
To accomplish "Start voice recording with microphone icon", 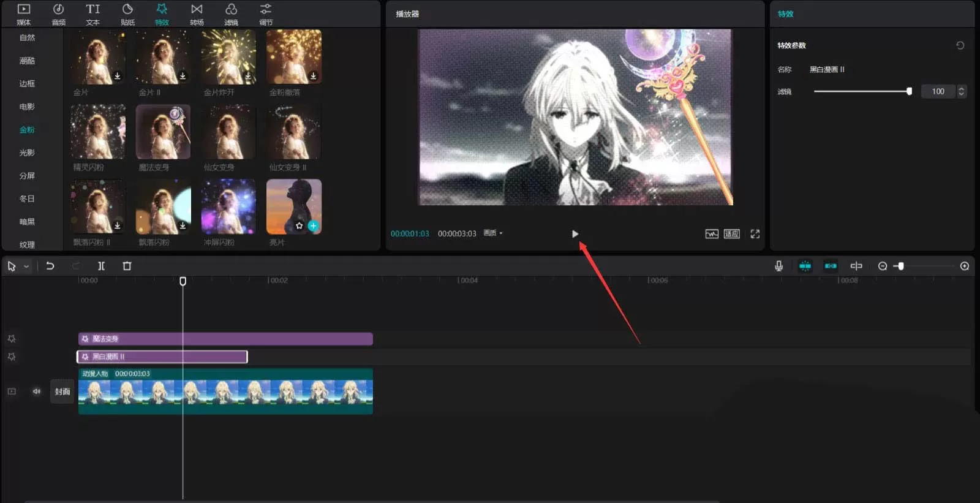I will click(x=779, y=266).
